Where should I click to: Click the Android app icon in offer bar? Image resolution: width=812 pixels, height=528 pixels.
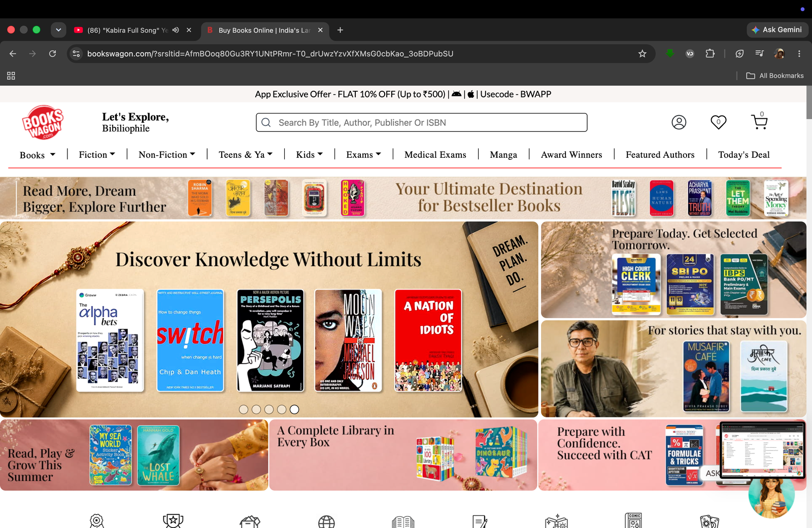click(456, 94)
